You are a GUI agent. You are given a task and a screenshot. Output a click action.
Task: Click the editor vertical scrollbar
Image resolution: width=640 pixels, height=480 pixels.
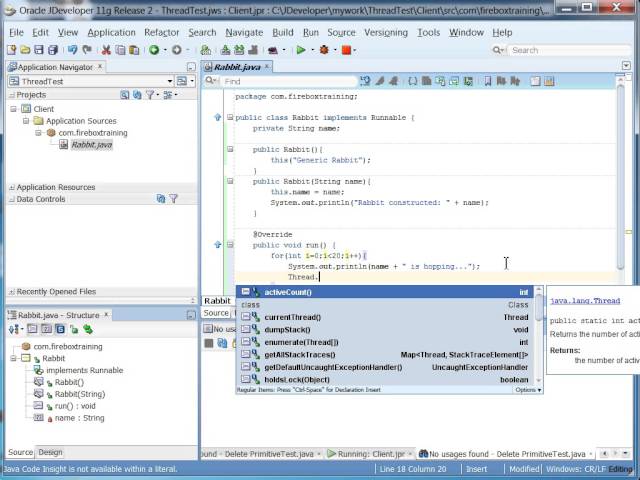620,176
